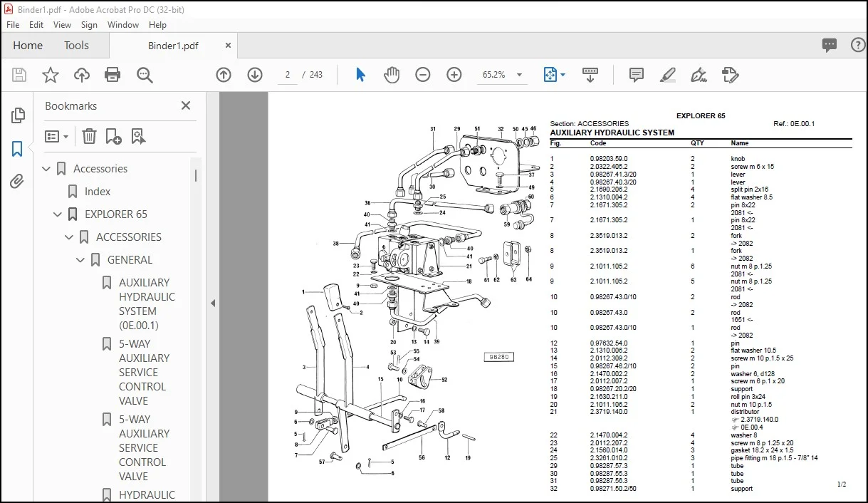Viewport: 868px width, 503px height.
Task: Click the Save file icon
Action: tap(19, 75)
